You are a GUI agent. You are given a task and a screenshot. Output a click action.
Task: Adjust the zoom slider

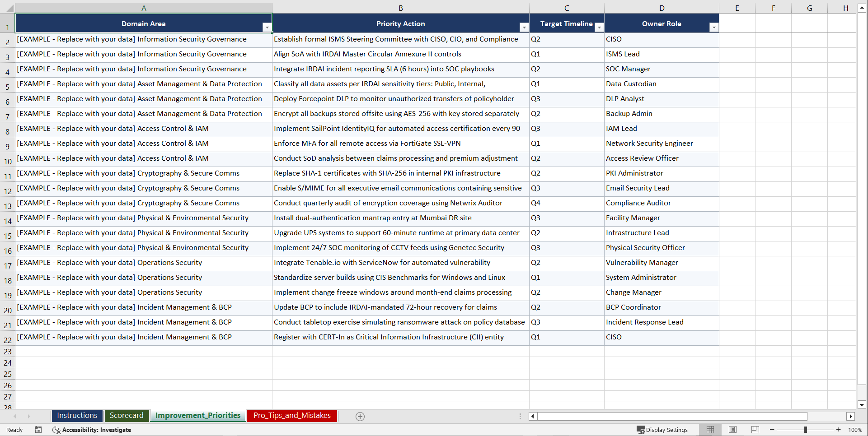point(805,430)
